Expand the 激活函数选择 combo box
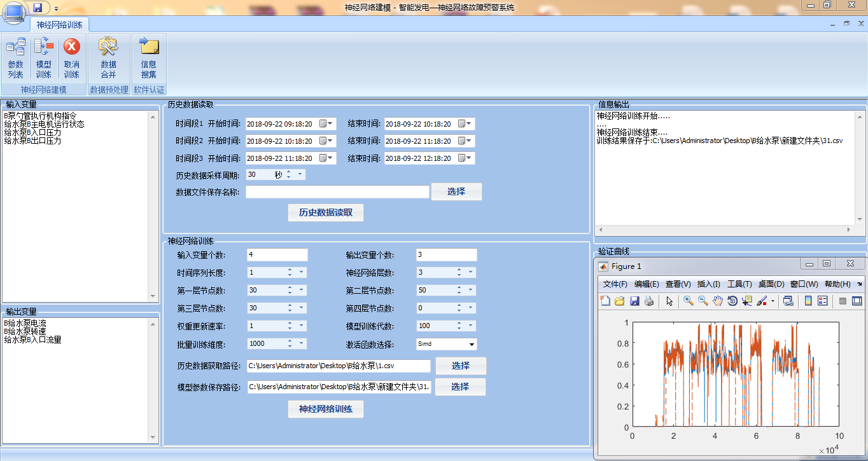The height and width of the screenshot is (461, 868). tap(472, 344)
